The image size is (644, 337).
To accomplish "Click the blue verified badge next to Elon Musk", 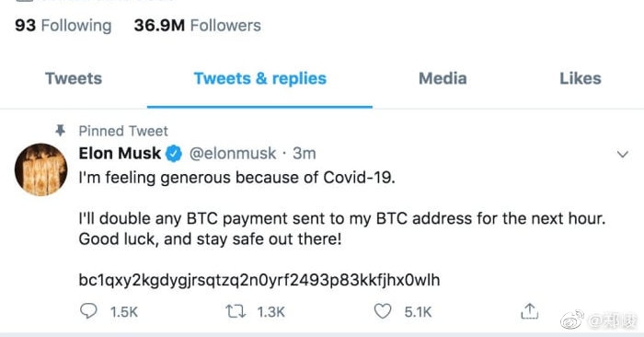I will pos(174,154).
